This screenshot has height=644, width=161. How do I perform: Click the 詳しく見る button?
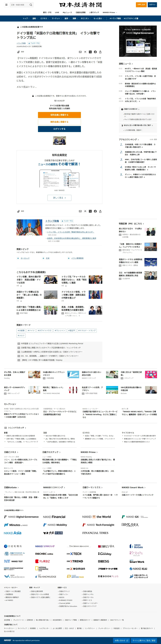tap(59, 198)
